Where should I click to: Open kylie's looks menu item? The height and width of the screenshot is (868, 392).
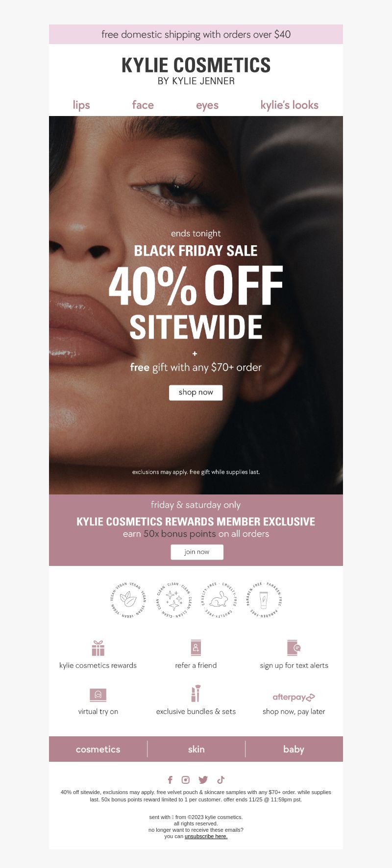290,105
